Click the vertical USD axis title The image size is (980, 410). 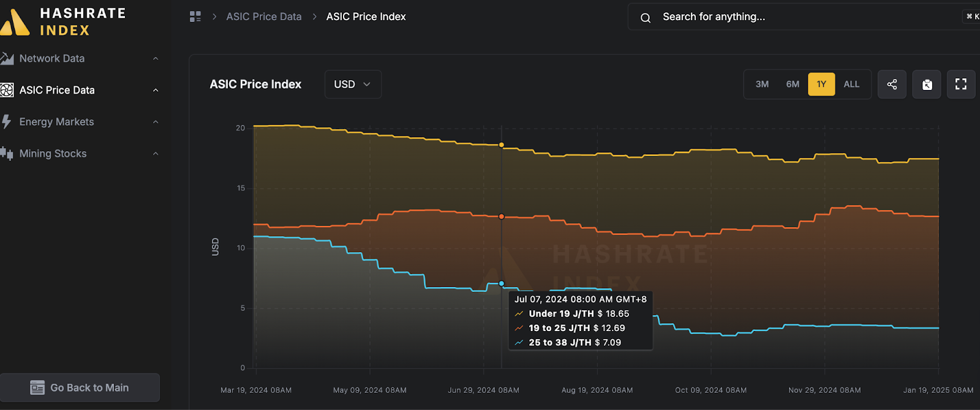tap(215, 247)
